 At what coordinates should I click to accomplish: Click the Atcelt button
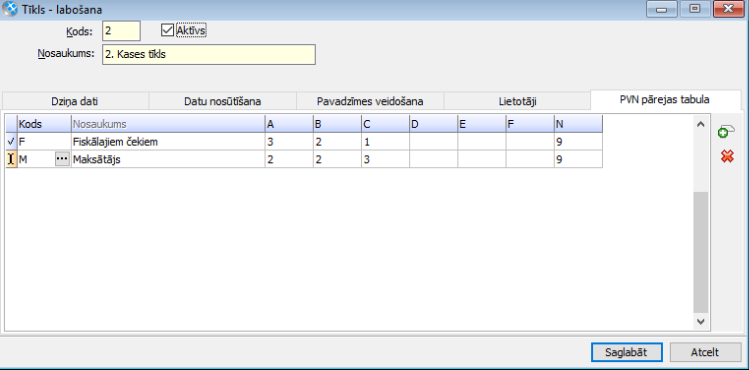(x=705, y=352)
